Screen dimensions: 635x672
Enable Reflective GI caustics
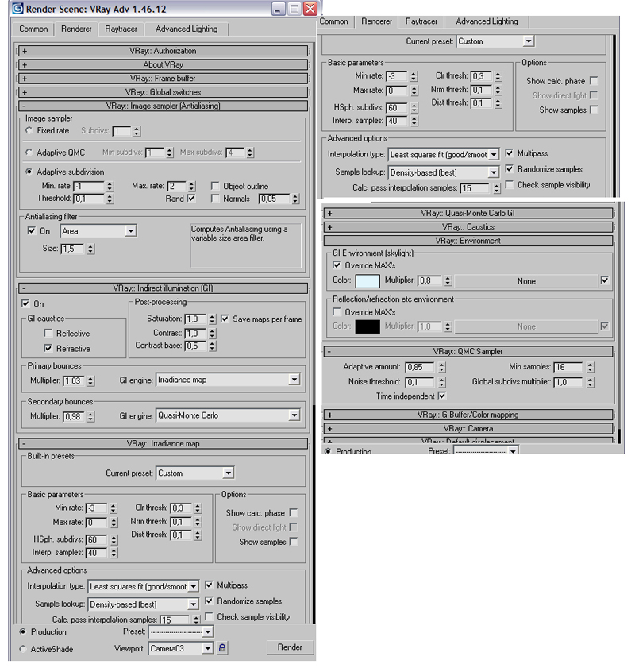[x=48, y=333]
